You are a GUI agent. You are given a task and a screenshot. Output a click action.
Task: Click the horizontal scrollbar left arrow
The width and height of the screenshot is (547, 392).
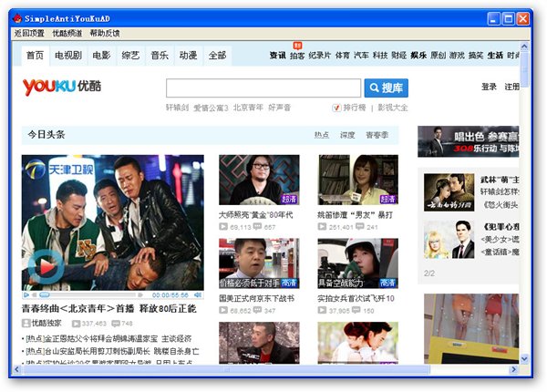(x=17, y=369)
